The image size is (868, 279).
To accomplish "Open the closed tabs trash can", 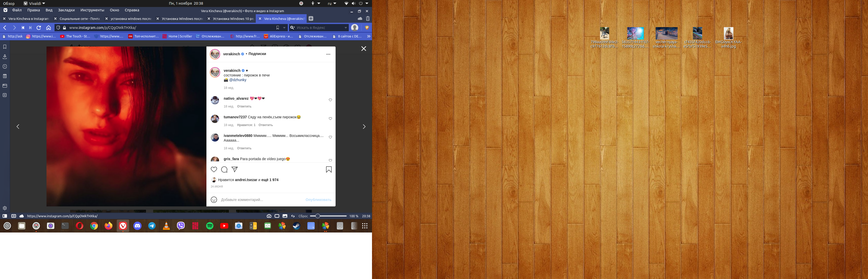I will coord(368,19).
